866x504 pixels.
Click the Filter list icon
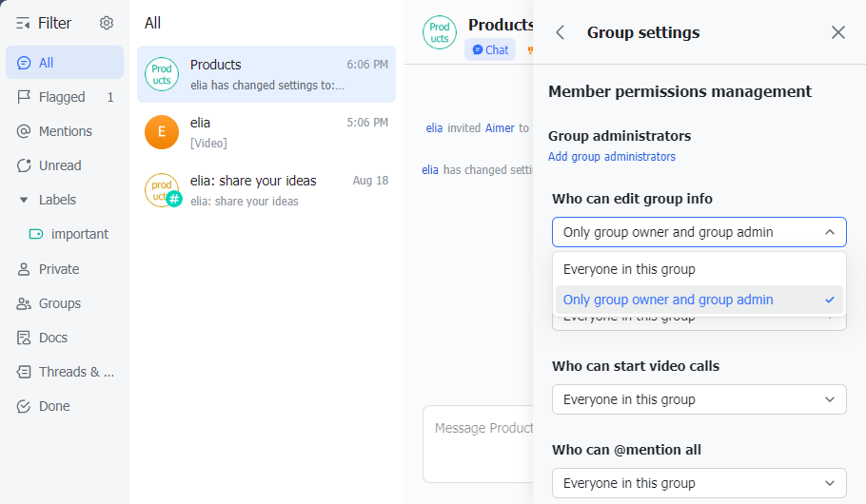24,23
